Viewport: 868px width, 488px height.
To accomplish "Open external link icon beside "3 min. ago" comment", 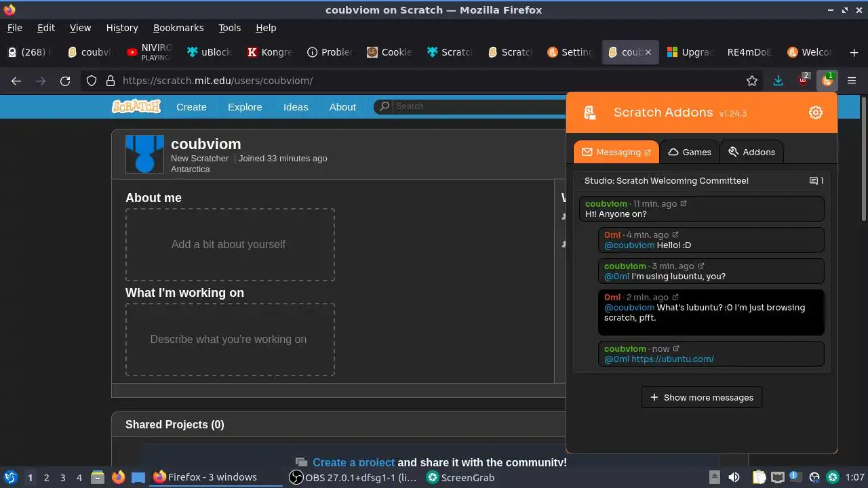I will point(701,266).
